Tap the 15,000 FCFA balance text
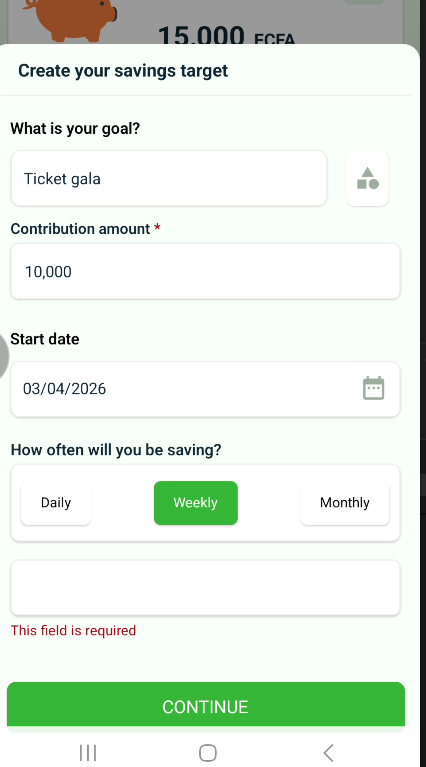The width and height of the screenshot is (426, 767). click(x=226, y=36)
